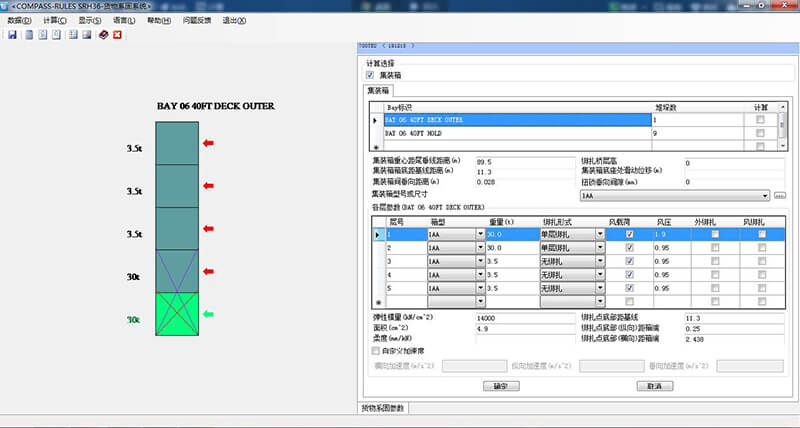This screenshot has width=800, height=428.
Task: Open the 显示(S) menu
Action: click(90, 20)
